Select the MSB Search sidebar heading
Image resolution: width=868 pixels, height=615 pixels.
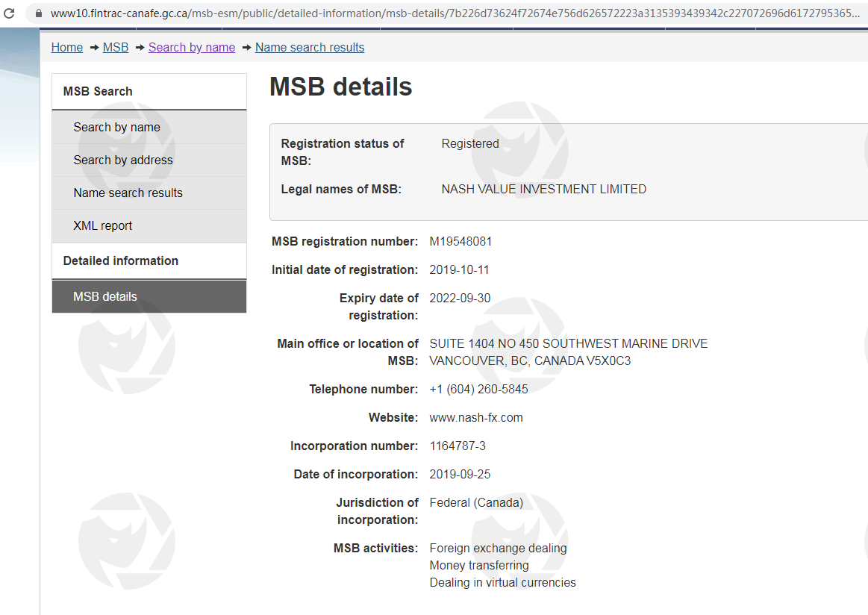pyautogui.click(x=98, y=91)
